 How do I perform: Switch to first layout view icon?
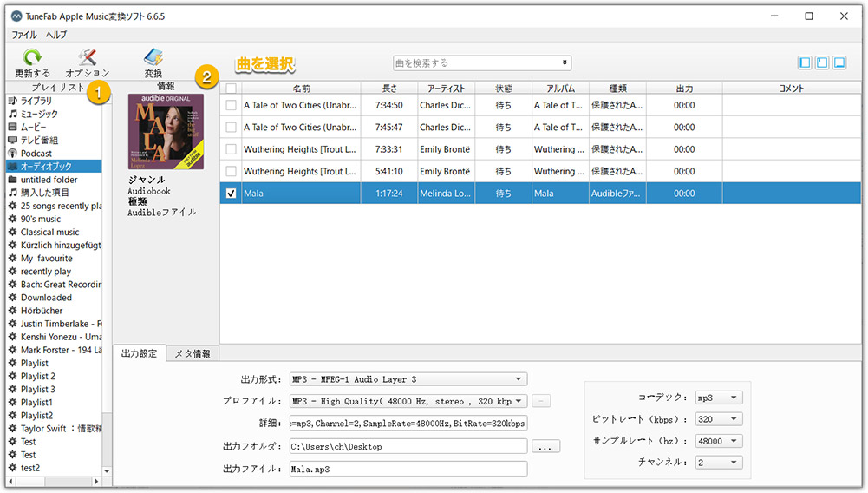(x=805, y=62)
